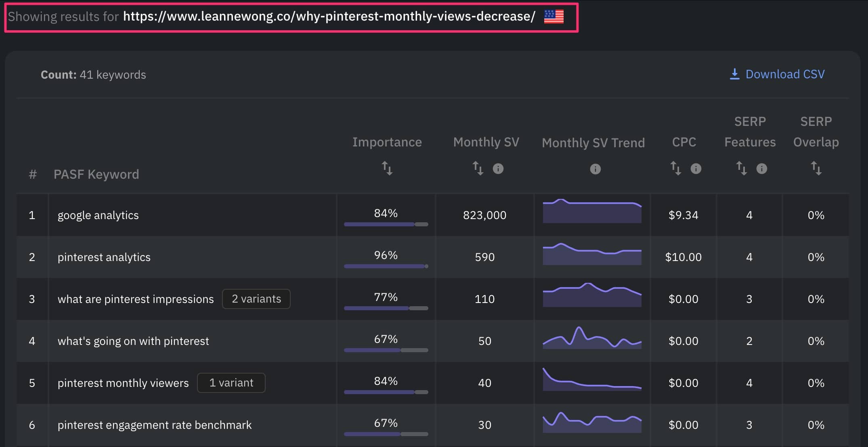Expand the 2 variants badge
Image resolution: width=868 pixels, height=447 pixels.
tap(256, 299)
